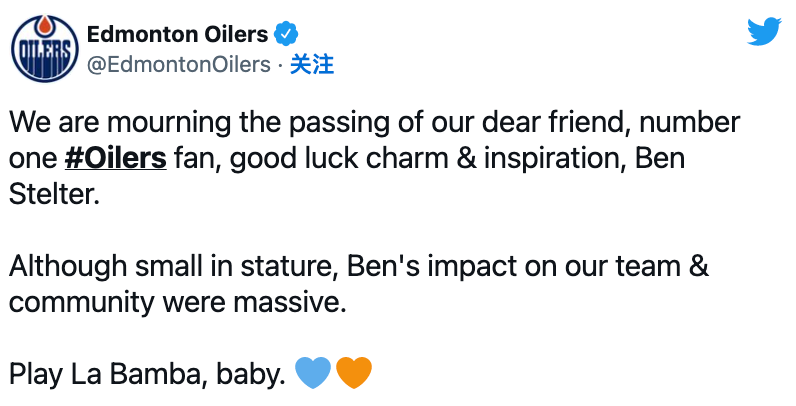The height and width of the screenshot is (406, 796).
Task: Open the Twitter bird logo
Action: tap(765, 33)
